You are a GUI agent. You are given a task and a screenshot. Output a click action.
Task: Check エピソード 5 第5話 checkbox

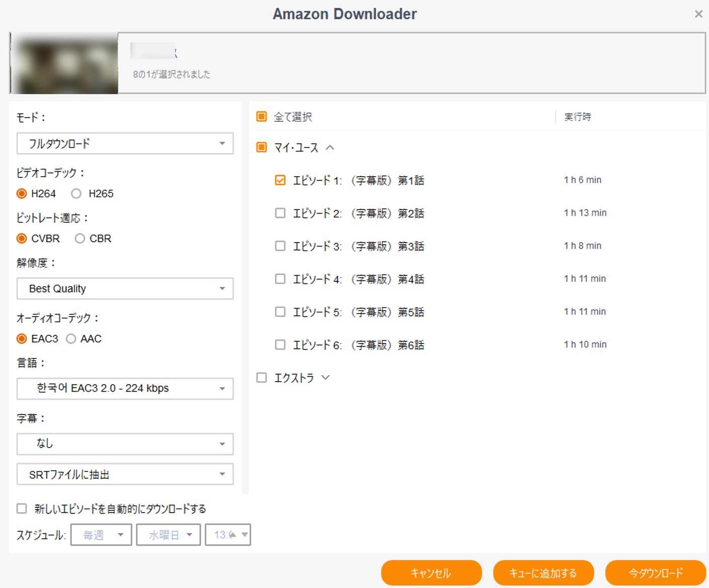[280, 312]
